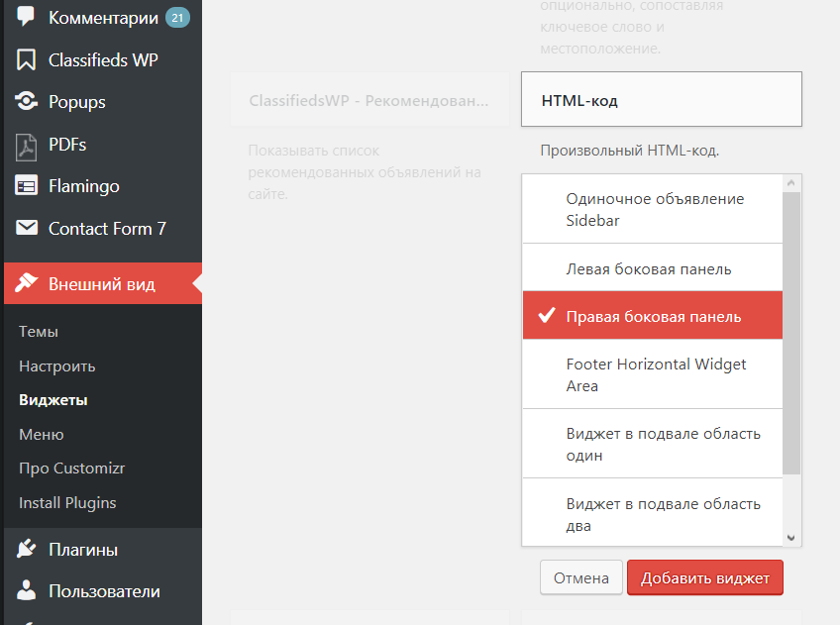Open Popups menu item
This screenshot has width=840, height=625.
[103, 102]
